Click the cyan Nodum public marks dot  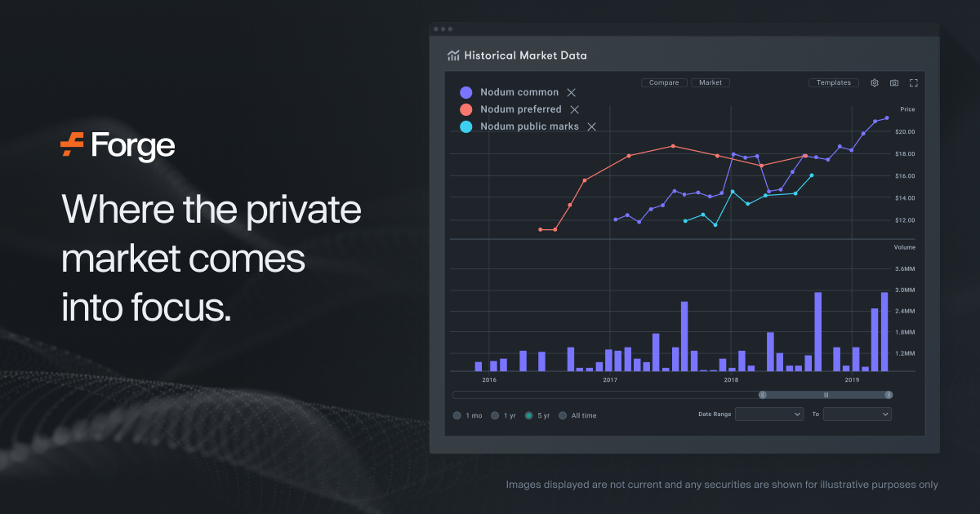(466, 127)
